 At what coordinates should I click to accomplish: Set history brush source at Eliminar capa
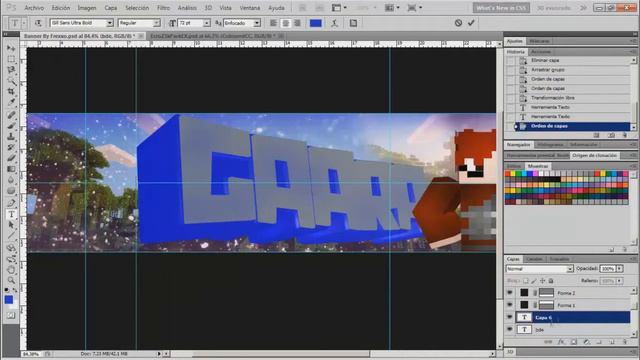[x=510, y=60]
